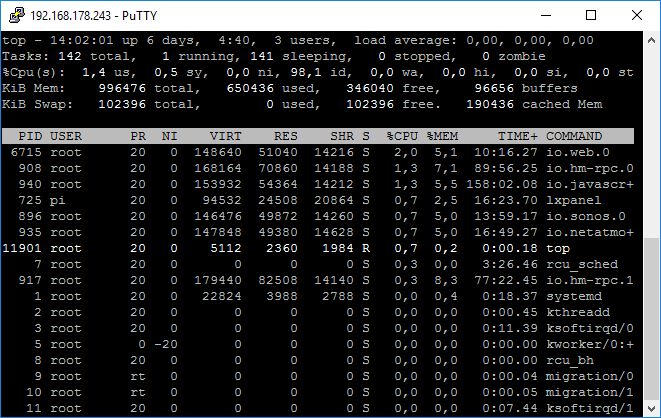Viewport: 661px width, 418px height.
Task: Click the io.hm-rpc.0 command entry
Action: [590, 168]
